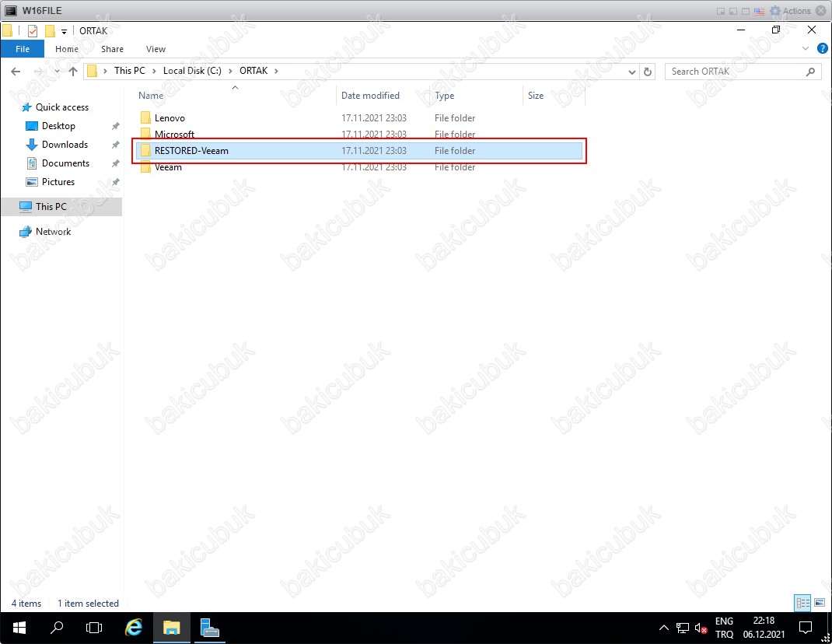
Task: Open the recent locations dropdown
Action: click(57, 71)
